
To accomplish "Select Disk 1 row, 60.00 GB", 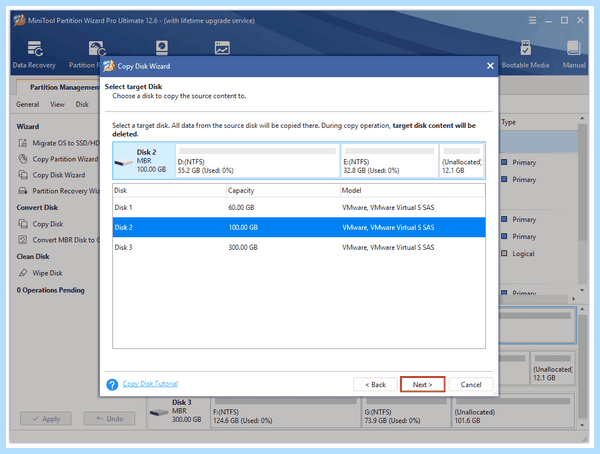I will 299,207.
